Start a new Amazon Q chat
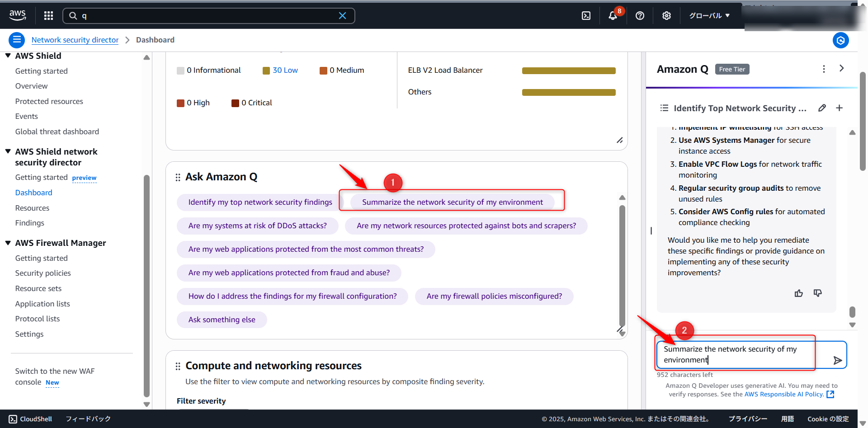 click(839, 108)
